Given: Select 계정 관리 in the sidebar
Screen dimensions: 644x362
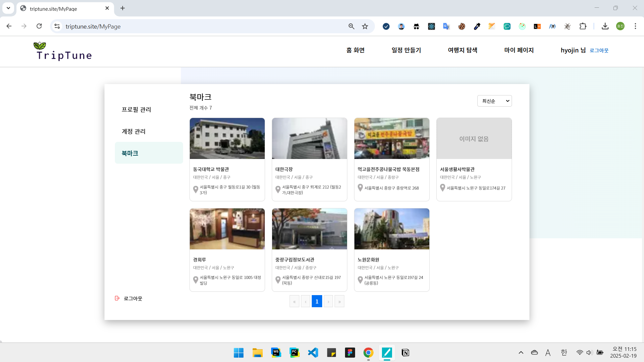Looking at the screenshot, I should pyautogui.click(x=134, y=131).
